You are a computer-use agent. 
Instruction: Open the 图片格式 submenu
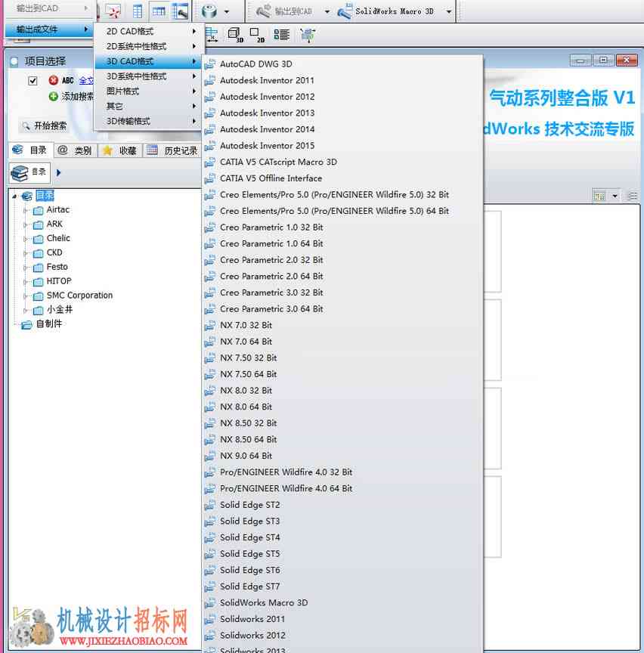(x=148, y=91)
